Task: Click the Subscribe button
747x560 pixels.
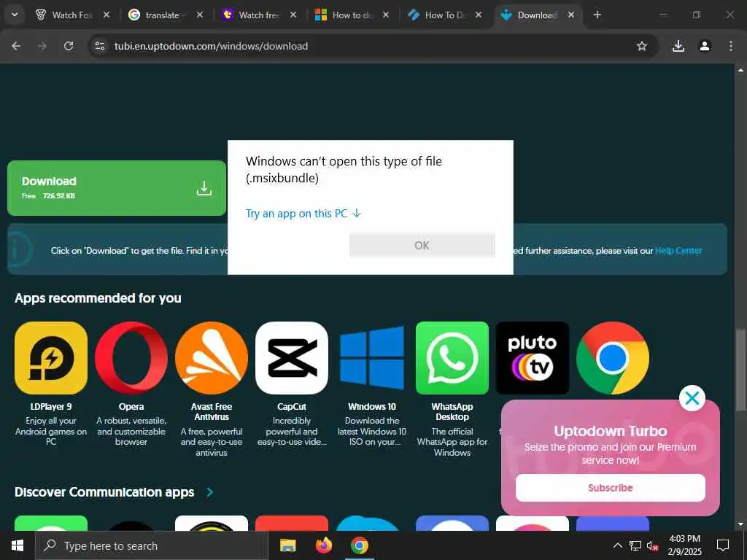Action: click(611, 488)
